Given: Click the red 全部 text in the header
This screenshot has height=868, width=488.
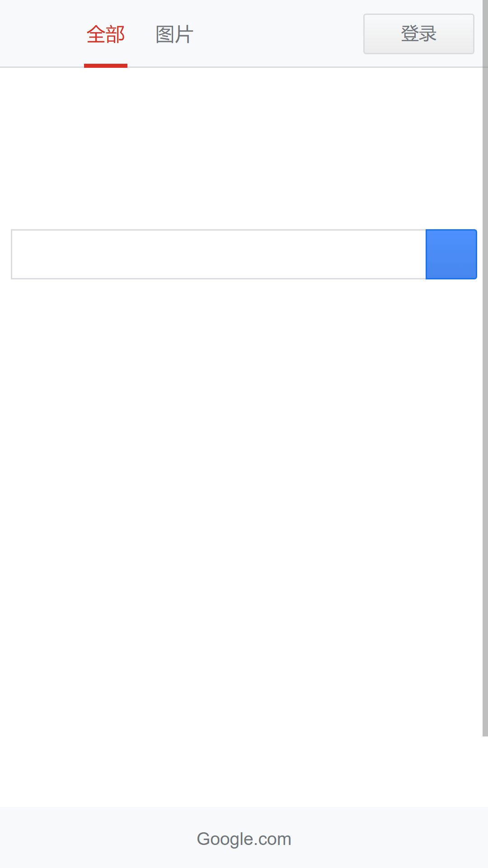Looking at the screenshot, I should tap(106, 34).
